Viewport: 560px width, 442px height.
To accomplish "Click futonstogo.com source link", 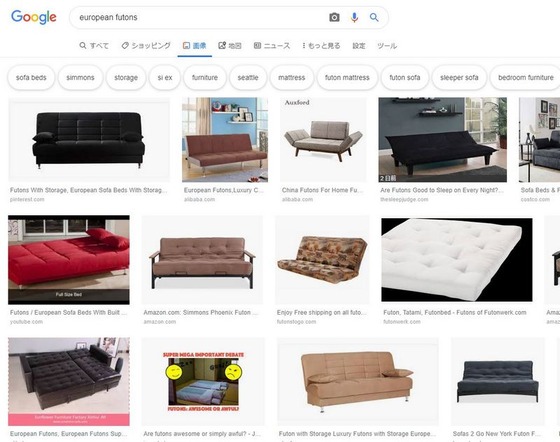I will point(296,322).
